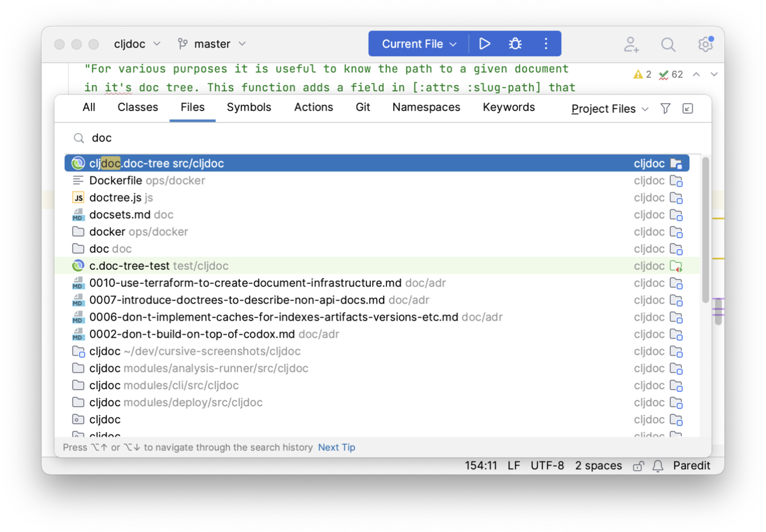The width and height of the screenshot is (766, 532).
Task: Click the results list scrollbar
Action: (706, 229)
